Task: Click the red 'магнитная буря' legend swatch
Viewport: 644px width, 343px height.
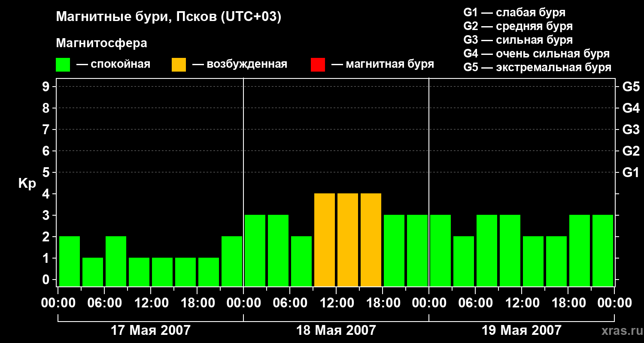Action: point(318,65)
